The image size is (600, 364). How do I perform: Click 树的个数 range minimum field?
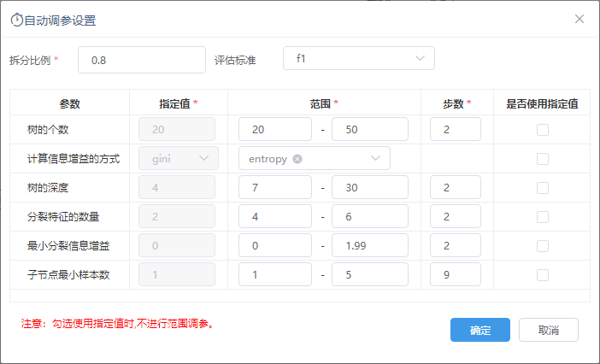pyautogui.click(x=275, y=129)
